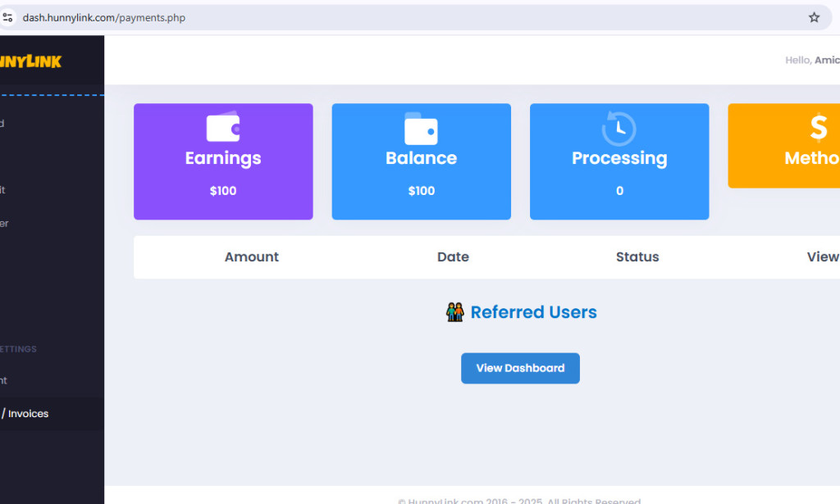Click the View Dashboard button
This screenshot has height=504, width=840.
[520, 368]
